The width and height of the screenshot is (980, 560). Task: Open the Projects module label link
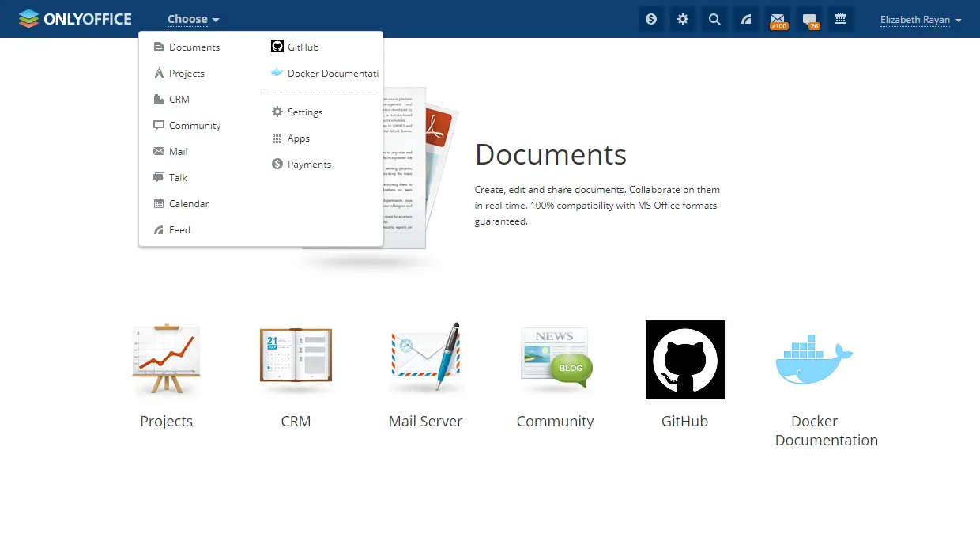point(166,422)
